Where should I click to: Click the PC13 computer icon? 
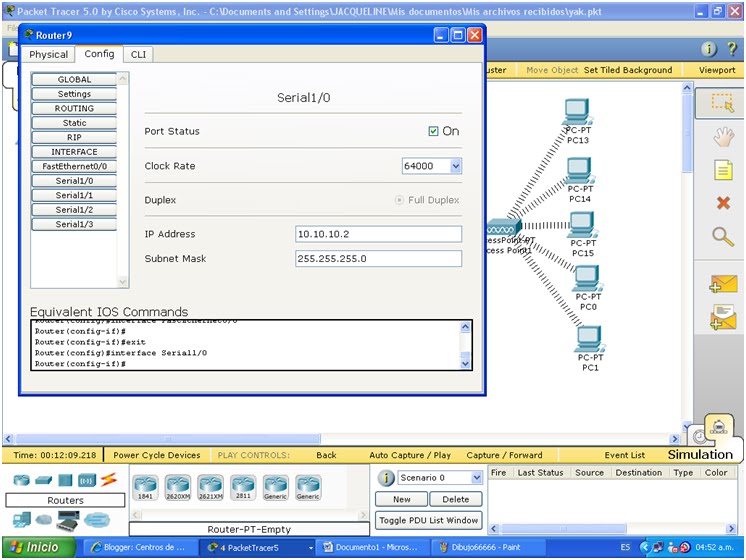[x=577, y=112]
